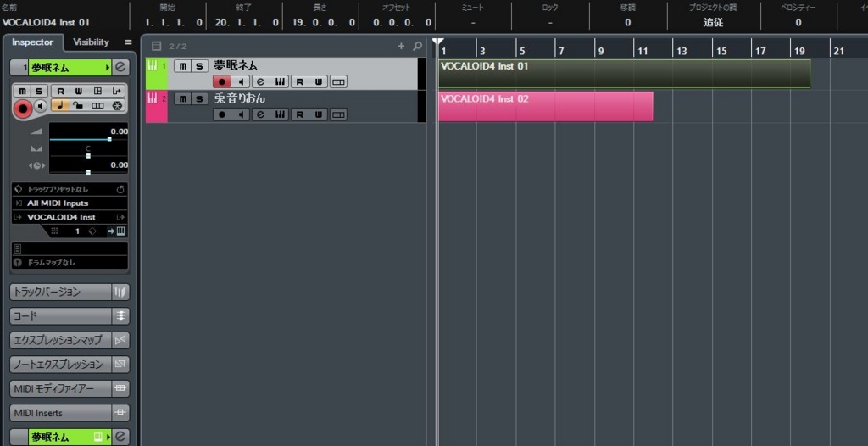Mute track via inspector M button
Viewport: 868px width, 446px height.
click(x=22, y=91)
